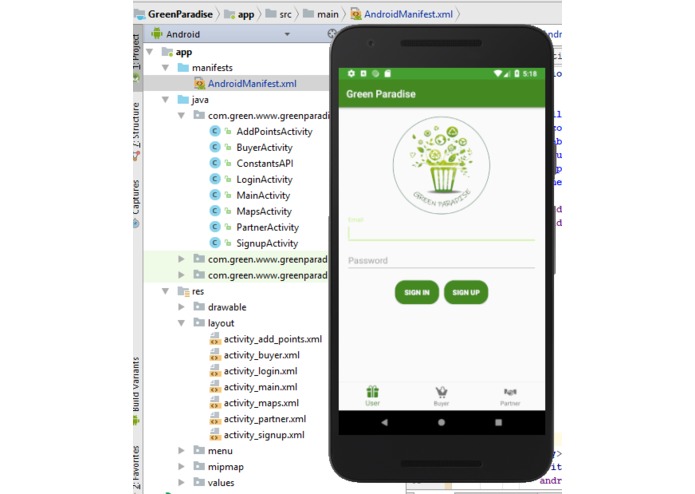Expand third com.green.www.greenparad package
This screenshot has height=494, width=695.
click(x=181, y=275)
